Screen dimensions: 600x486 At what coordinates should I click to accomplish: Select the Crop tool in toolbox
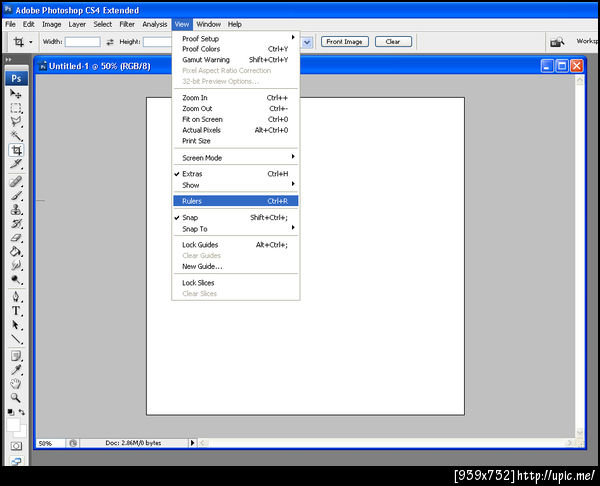(16, 150)
